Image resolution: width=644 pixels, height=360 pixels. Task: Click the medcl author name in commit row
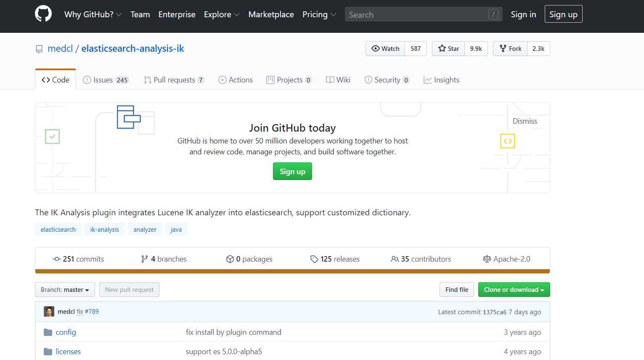coord(66,312)
